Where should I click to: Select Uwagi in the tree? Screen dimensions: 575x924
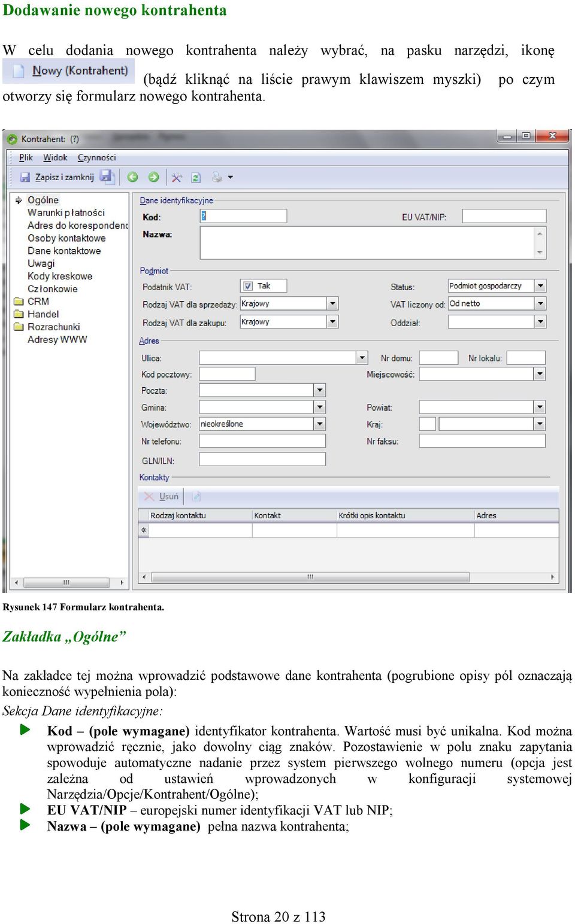[41, 263]
